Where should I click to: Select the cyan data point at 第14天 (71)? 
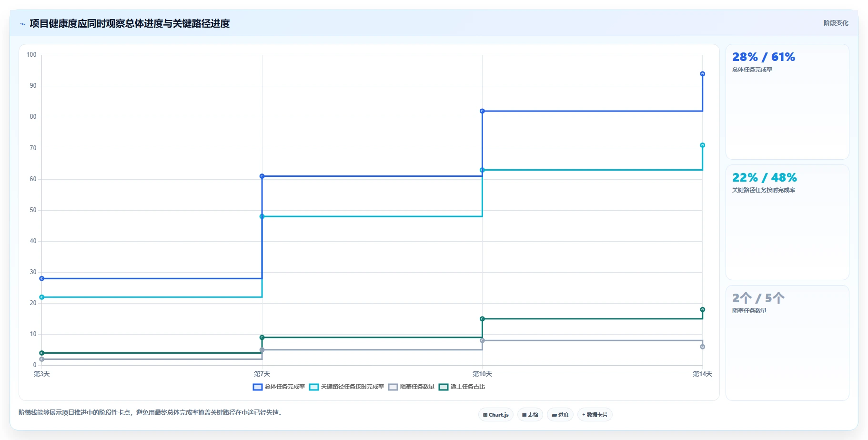[x=702, y=145]
